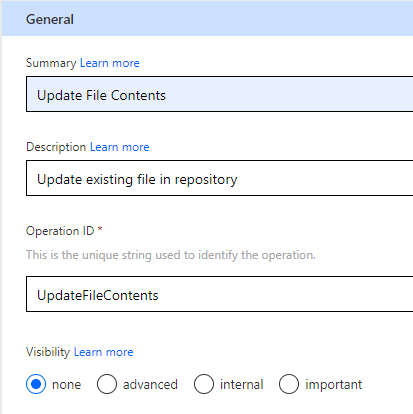Select the none visibility radio button
The height and width of the screenshot is (414, 413).
(36, 384)
